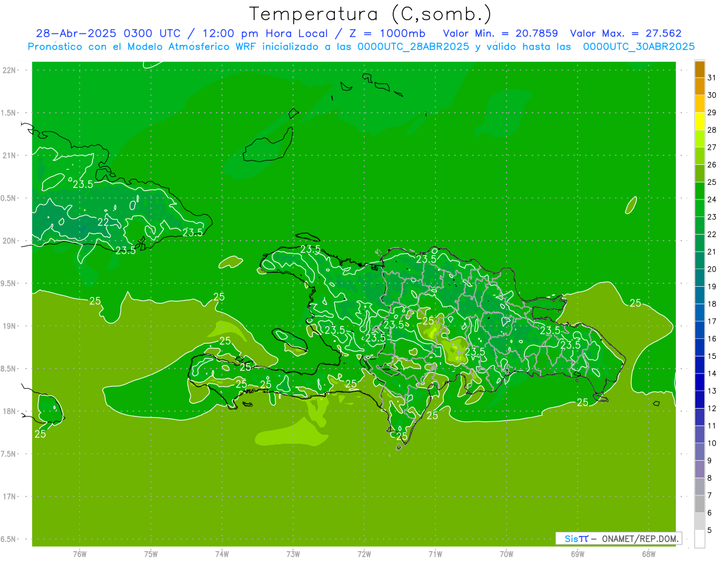This screenshot has height=562, width=728.
Task: Click legend value 5
Action: point(709,530)
